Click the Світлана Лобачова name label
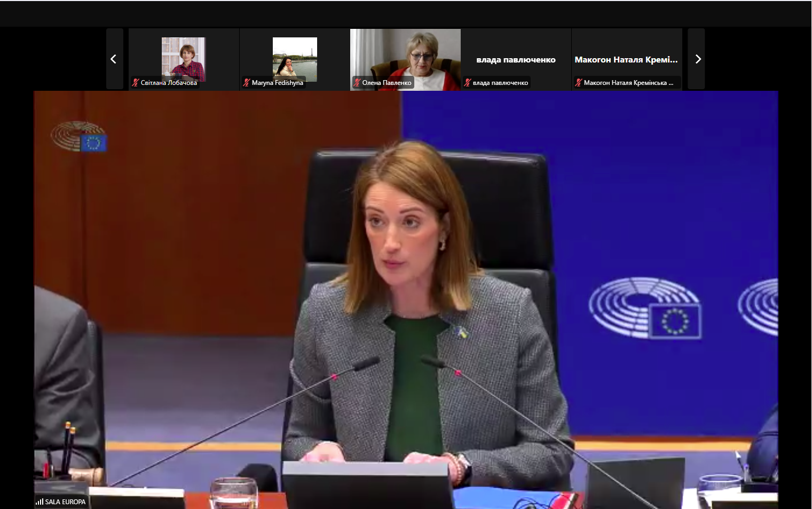This screenshot has width=812, height=509. [x=169, y=83]
